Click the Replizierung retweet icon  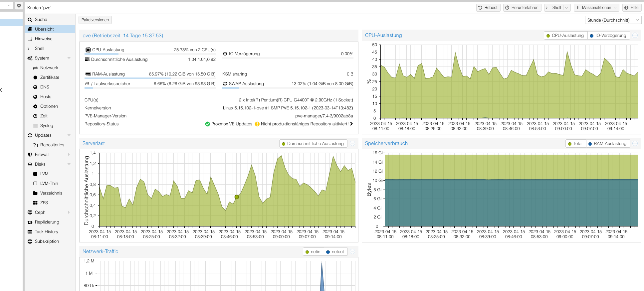coord(30,222)
